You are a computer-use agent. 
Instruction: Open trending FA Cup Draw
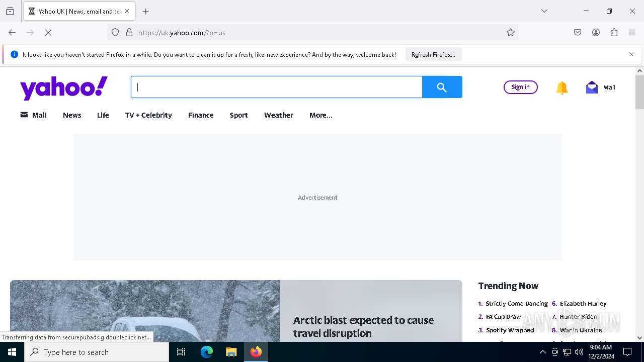click(503, 317)
